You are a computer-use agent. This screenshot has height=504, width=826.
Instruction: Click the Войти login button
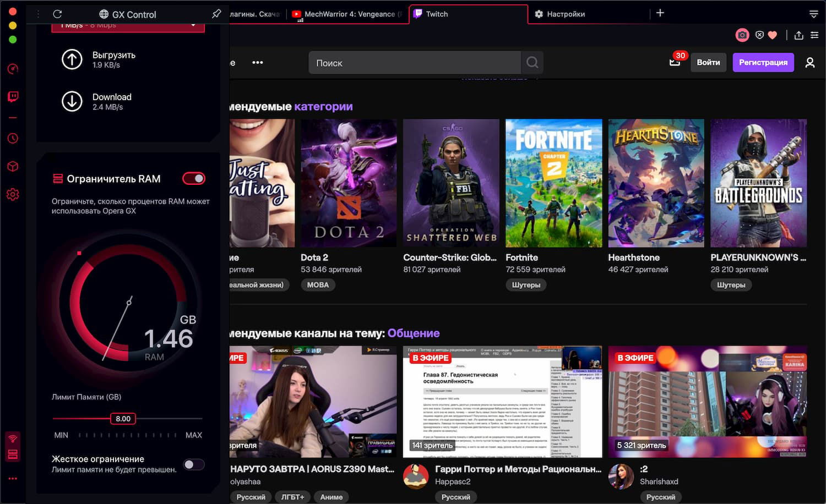point(708,63)
